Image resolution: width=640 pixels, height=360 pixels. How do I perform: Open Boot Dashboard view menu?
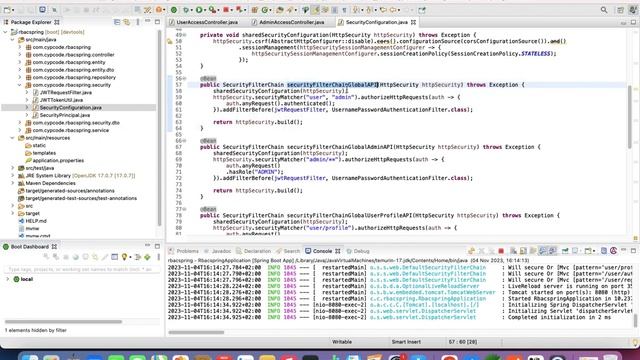tap(158, 257)
